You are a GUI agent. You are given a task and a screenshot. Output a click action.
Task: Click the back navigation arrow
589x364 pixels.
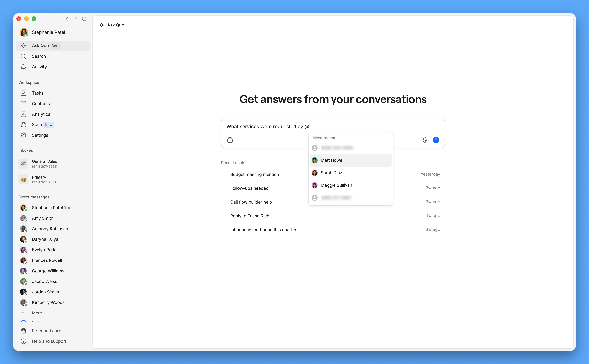[x=67, y=19]
